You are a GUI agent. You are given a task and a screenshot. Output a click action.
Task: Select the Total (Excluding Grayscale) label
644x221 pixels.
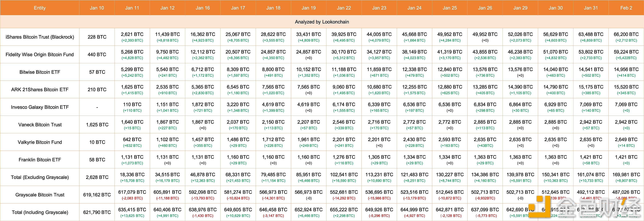[x=40, y=177]
